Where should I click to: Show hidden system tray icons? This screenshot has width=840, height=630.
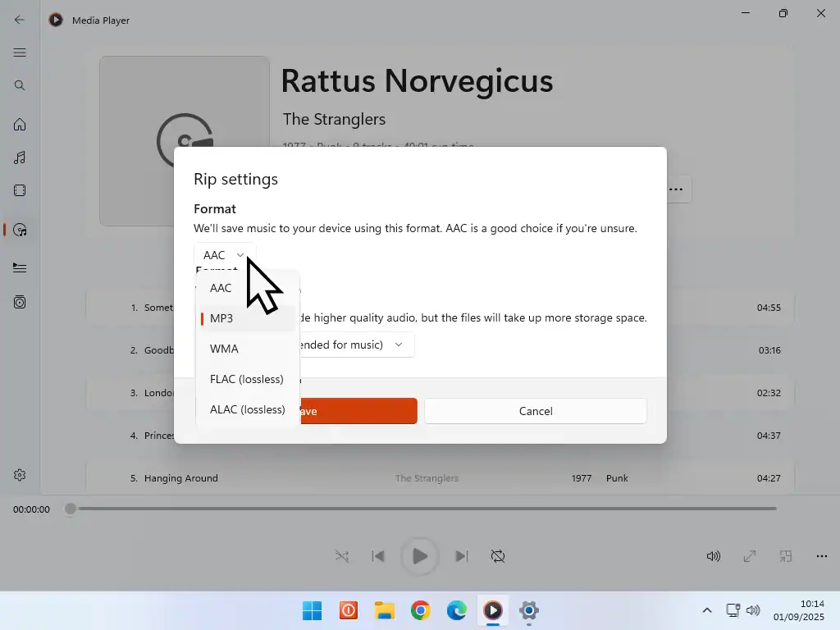pyautogui.click(x=707, y=610)
